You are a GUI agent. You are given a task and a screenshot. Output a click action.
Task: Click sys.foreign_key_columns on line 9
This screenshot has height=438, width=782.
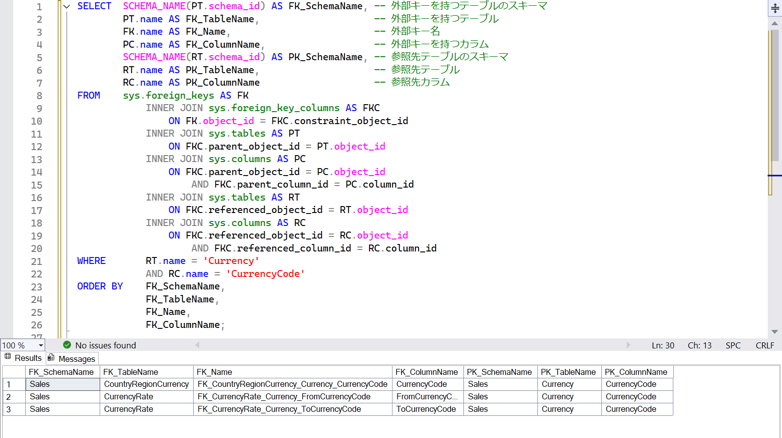pyautogui.click(x=274, y=108)
